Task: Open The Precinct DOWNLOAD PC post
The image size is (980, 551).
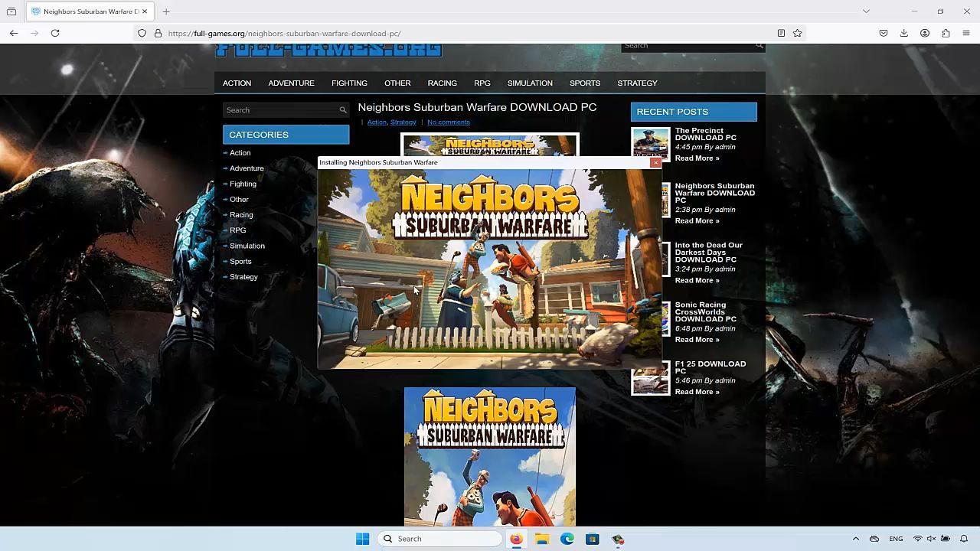Action: 705,134
